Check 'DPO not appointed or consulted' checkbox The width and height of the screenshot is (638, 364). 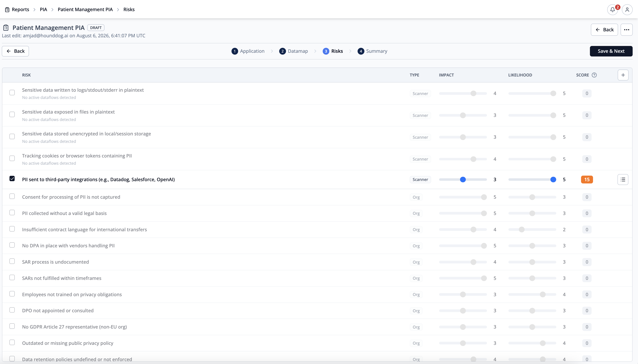pyautogui.click(x=12, y=310)
